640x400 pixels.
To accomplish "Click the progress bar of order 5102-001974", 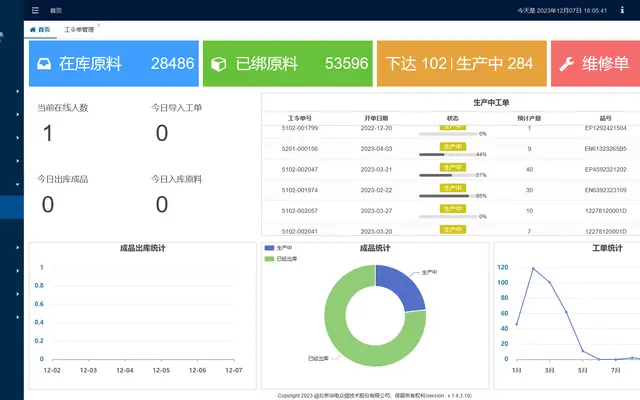I will pyautogui.click(x=448, y=196).
